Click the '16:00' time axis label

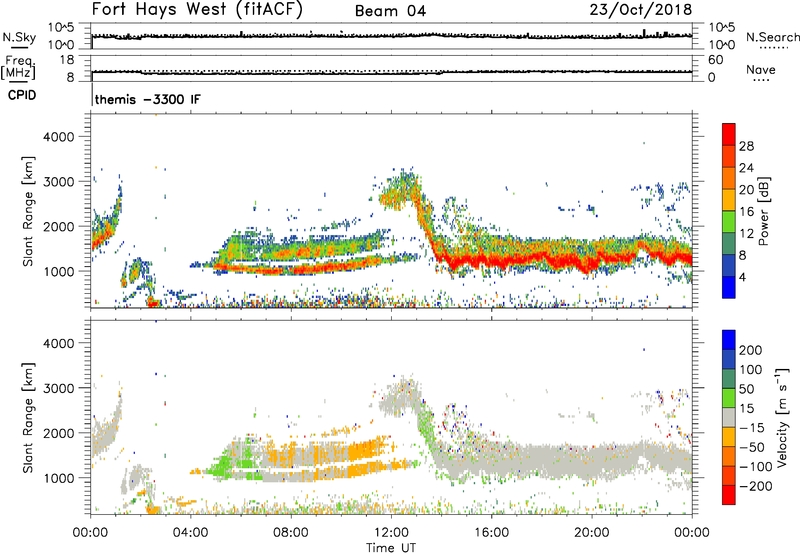tap(491, 533)
